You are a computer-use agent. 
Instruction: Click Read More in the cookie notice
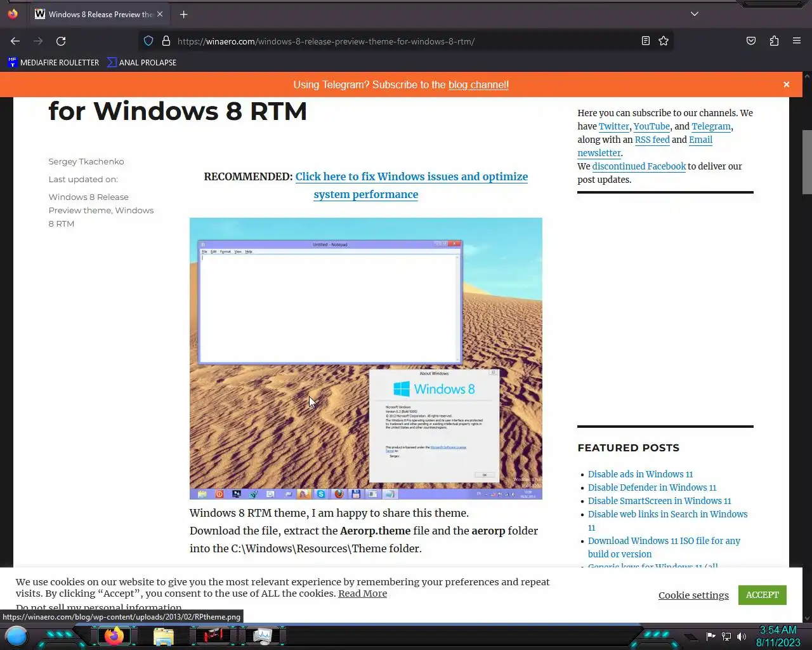[362, 594]
